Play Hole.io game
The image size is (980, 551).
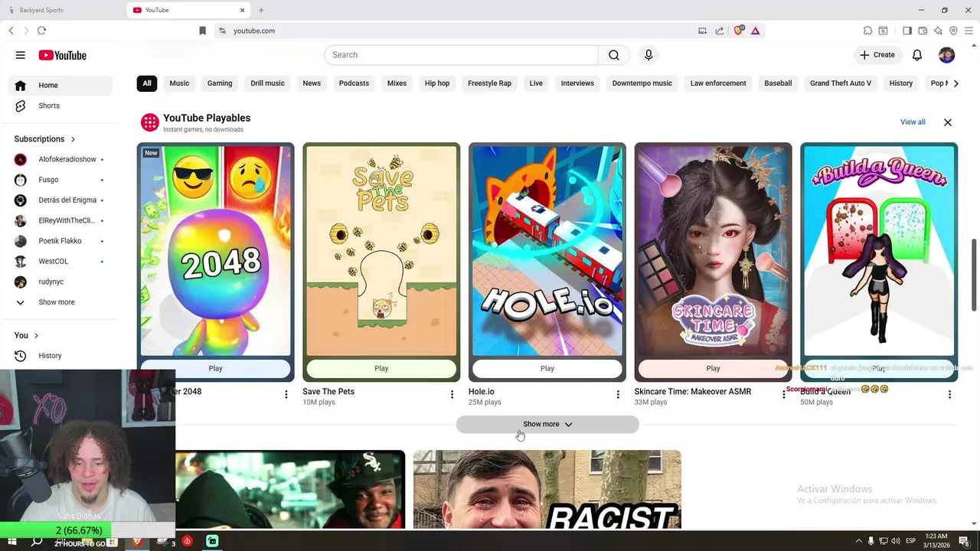click(x=547, y=368)
